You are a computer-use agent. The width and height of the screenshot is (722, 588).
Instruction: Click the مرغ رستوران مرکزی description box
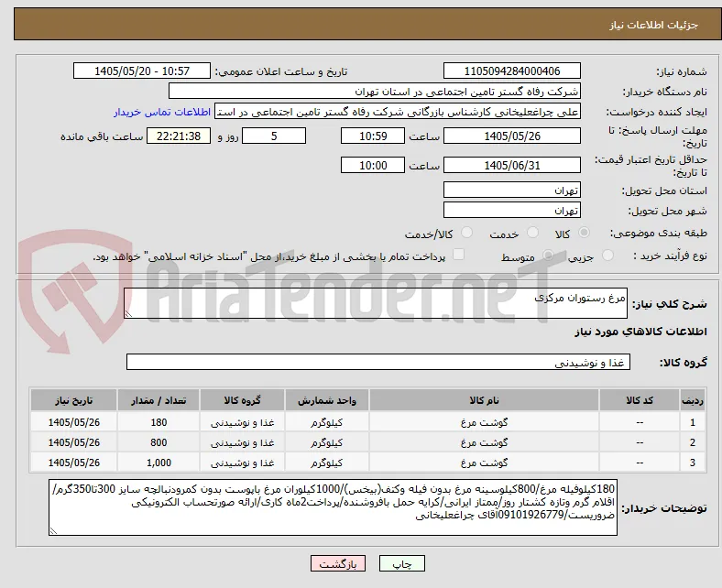[x=376, y=303]
